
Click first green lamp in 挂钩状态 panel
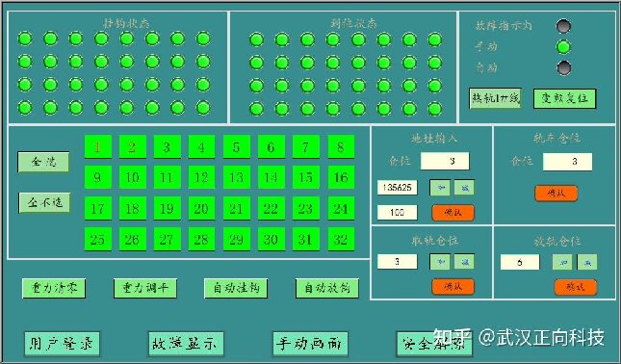point(25,39)
